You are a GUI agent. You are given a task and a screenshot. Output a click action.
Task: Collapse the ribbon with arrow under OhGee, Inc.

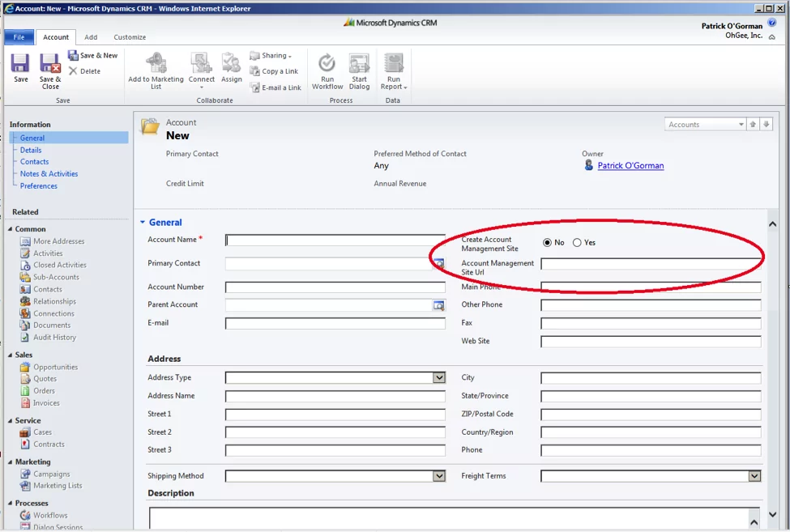[772, 36]
